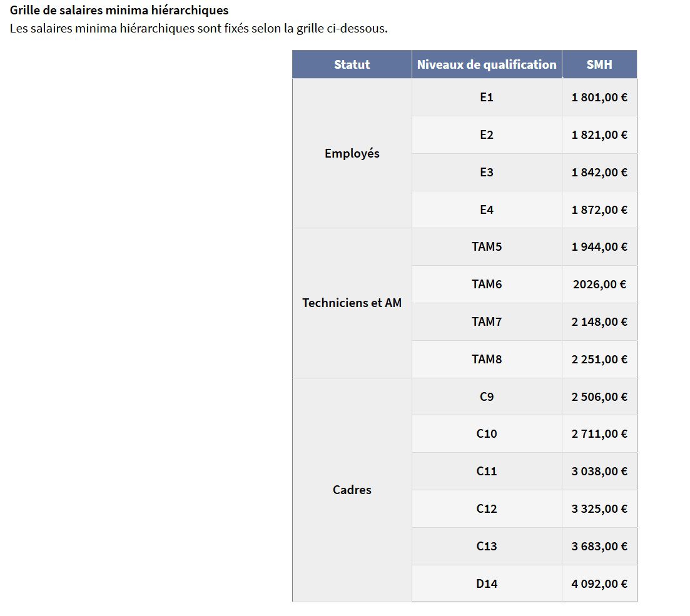Image resolution: width=690 pixels, height=616 pixels.
Task: Select the Niveaux de qualification header
Action: tap(487, 64)
